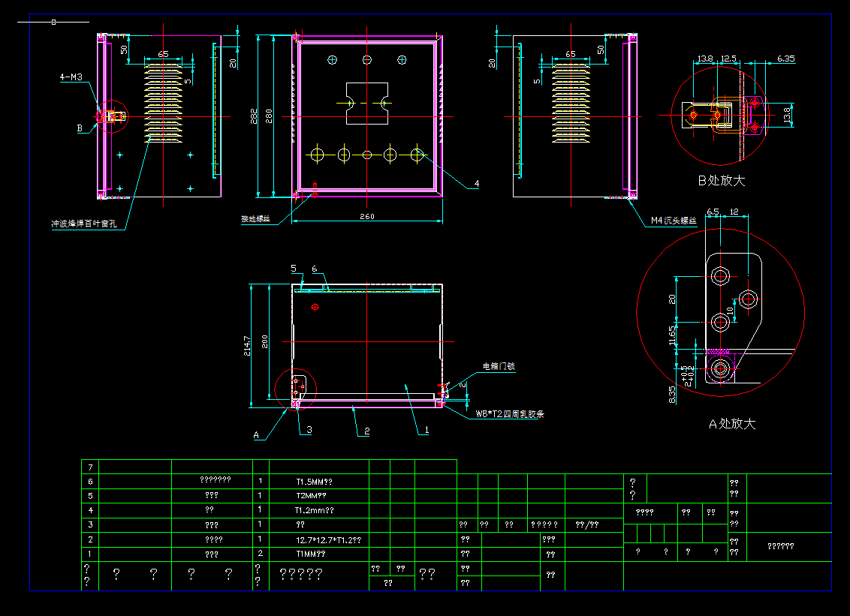This screenshot has width=850, height=616.
Task: Select the '12.5' dimension in detail B
Action: (728, 59)
